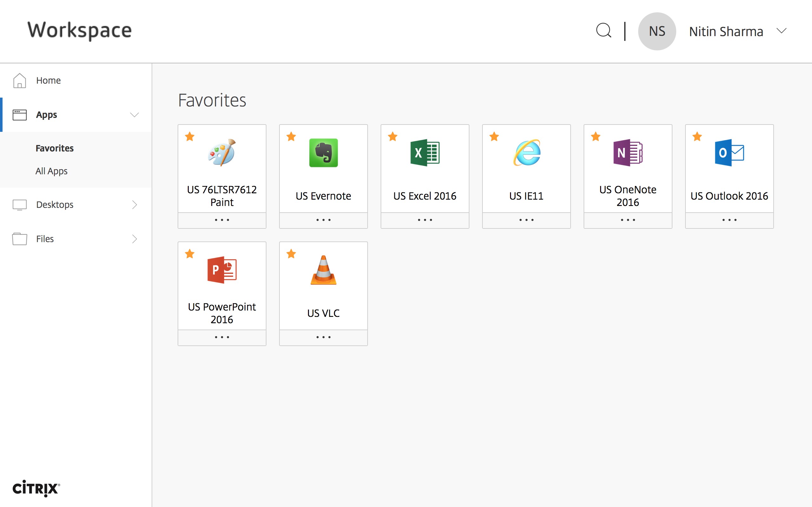This screenshot has height=507, width=812.
Task: Open the US Outlook 2016 icon
Action: (729, 153)
